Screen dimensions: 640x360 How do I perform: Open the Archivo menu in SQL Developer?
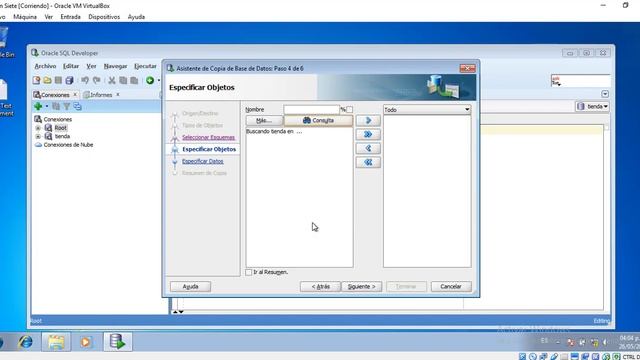pyautogui.click(x=45, y=66)
